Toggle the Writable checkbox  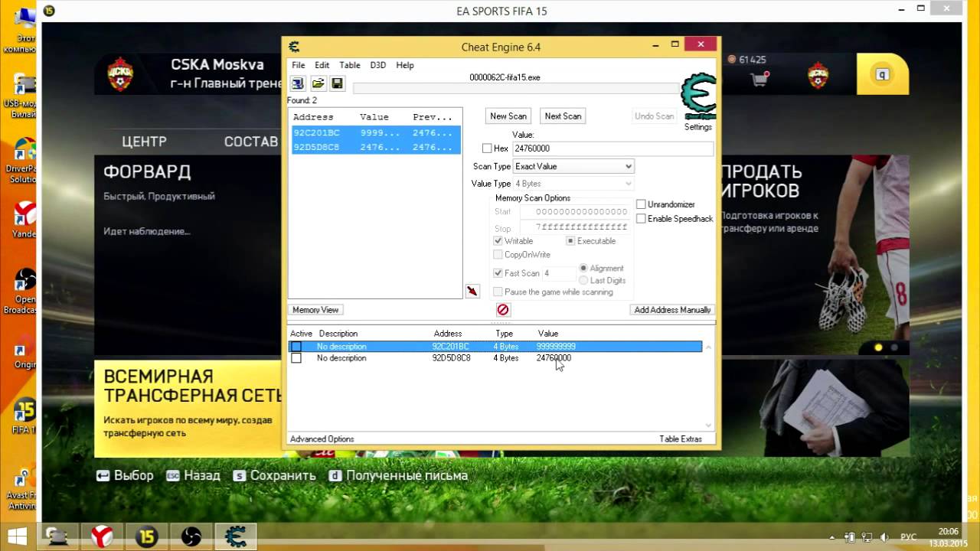pyautogui.click(x=498, y=241)
